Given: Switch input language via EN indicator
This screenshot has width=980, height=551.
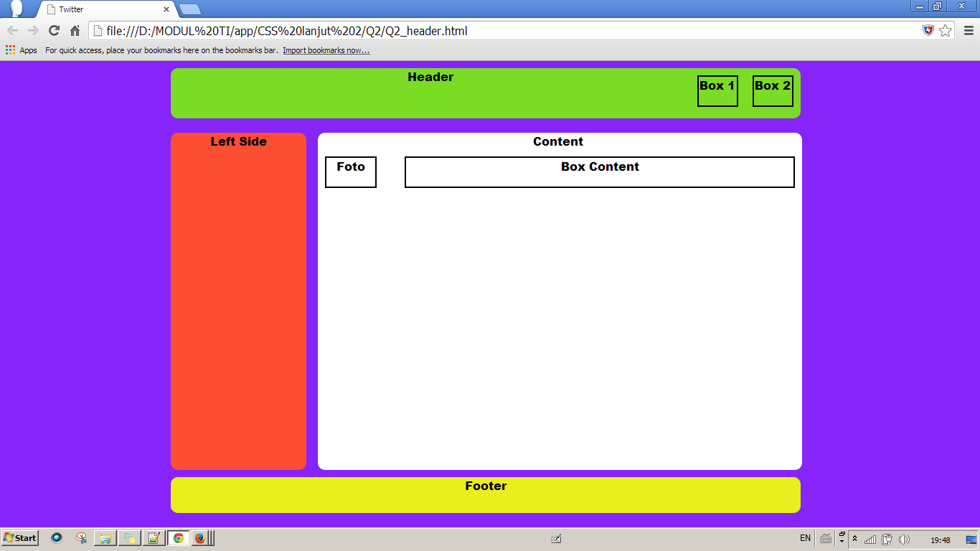Looking at the screenshot, I should (x=805, y=538).
